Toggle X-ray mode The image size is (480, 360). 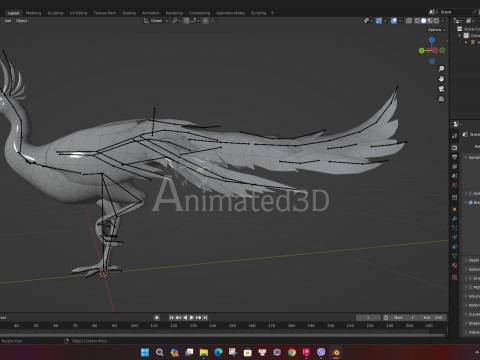coord(409,21)
